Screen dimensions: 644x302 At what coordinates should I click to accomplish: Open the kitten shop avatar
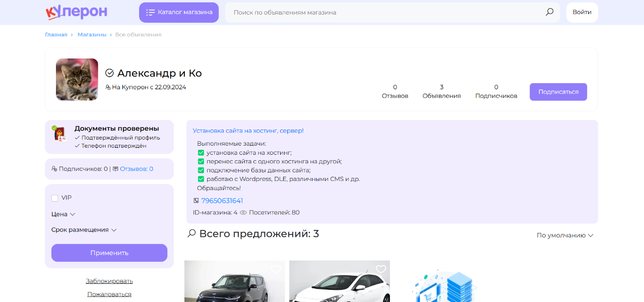(77, 79)
